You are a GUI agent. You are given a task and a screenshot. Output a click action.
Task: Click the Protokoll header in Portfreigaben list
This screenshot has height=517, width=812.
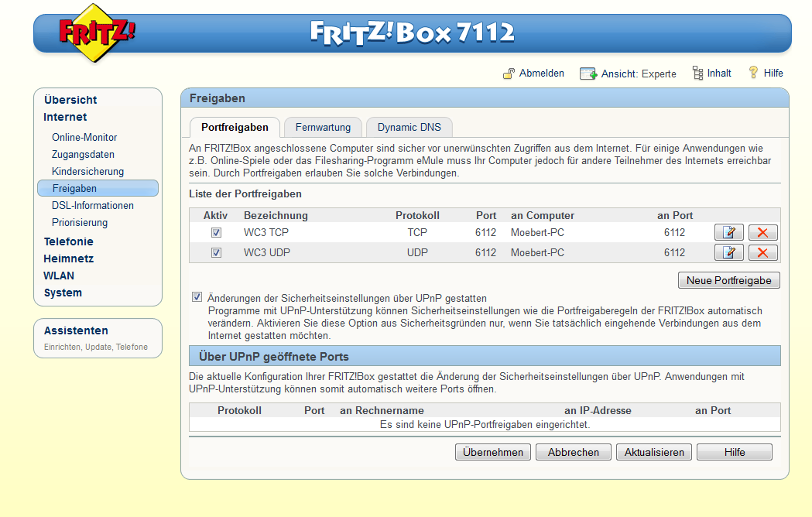[x=417, y=215]
